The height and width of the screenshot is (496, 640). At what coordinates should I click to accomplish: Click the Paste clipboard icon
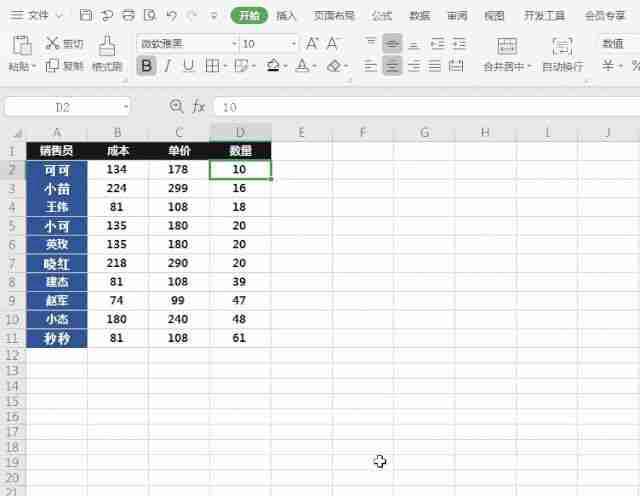point(22,45)
